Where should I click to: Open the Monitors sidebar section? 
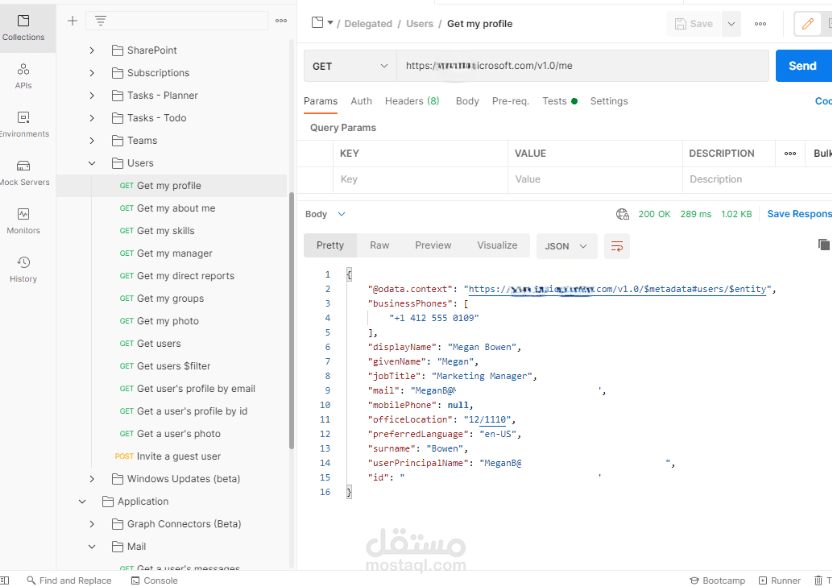pos(23,221)
